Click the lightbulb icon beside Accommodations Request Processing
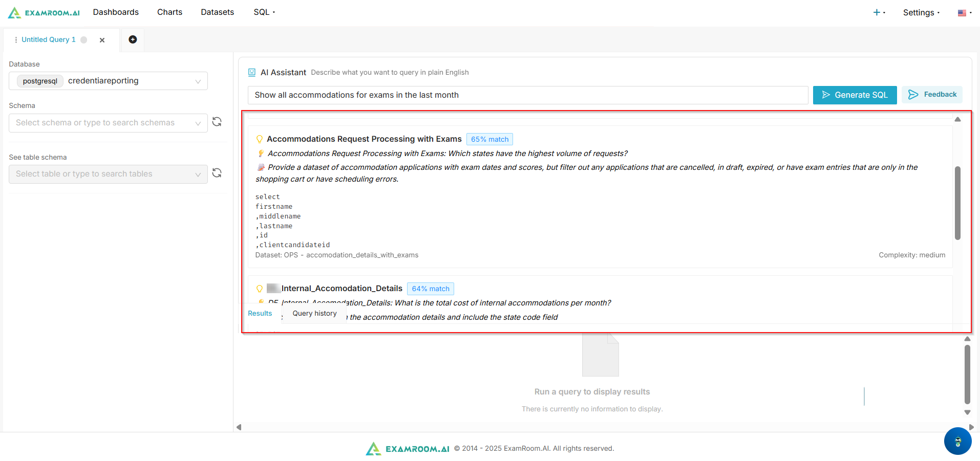This screenshot has height=461, width=980. [260, 139]
